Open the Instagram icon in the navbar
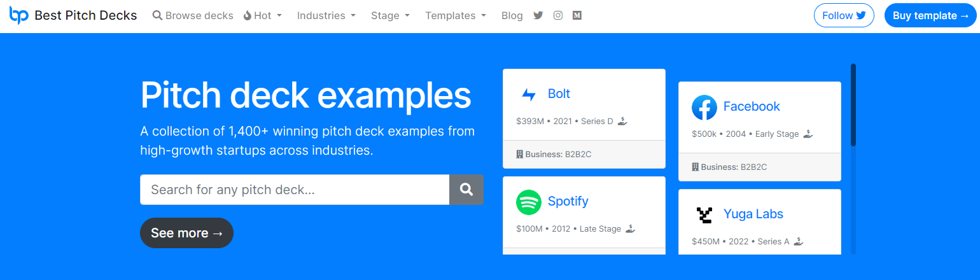The image size is (980, 280). coord(558,15)
